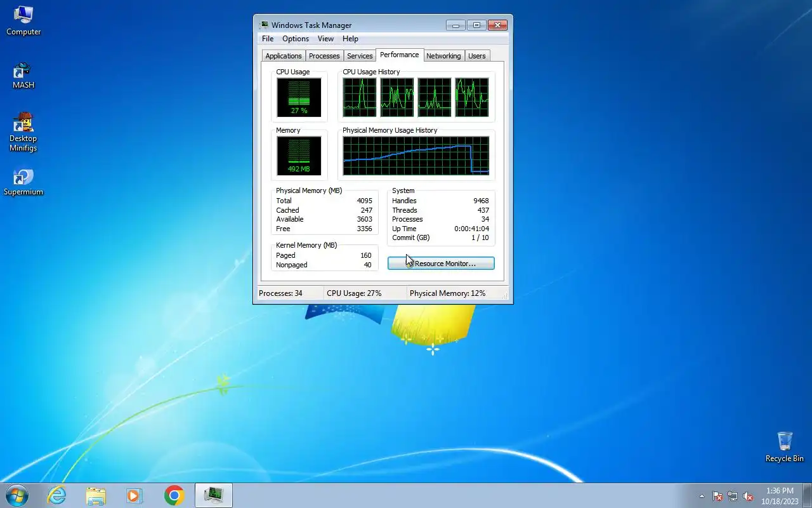
Task: Click the Paged kernel memory value 160
Action: (365, 255)
